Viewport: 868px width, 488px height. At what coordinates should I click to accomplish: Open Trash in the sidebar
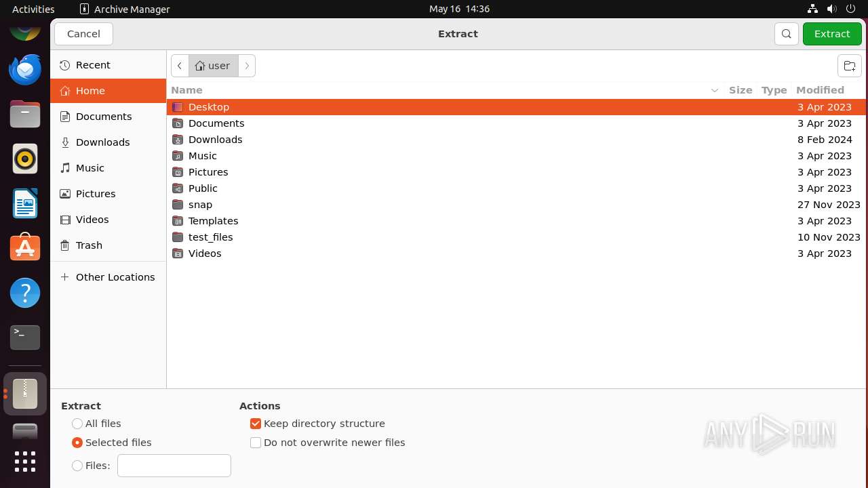[108, 245]
